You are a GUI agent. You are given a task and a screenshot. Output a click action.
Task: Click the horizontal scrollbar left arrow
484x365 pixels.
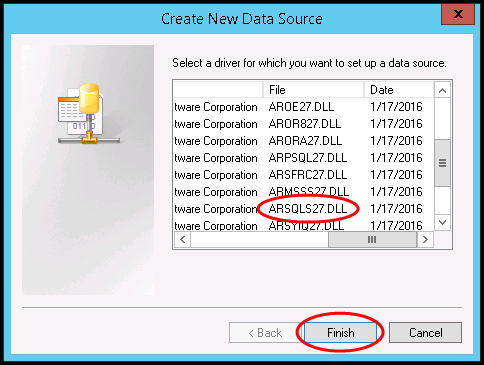[x=182, y=239]
